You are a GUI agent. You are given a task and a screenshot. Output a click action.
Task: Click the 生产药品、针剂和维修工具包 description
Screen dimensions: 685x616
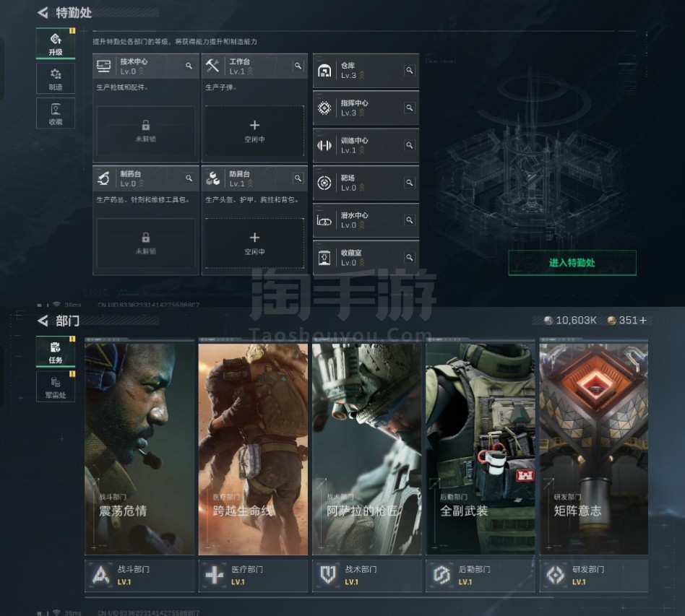pos(143,199)
